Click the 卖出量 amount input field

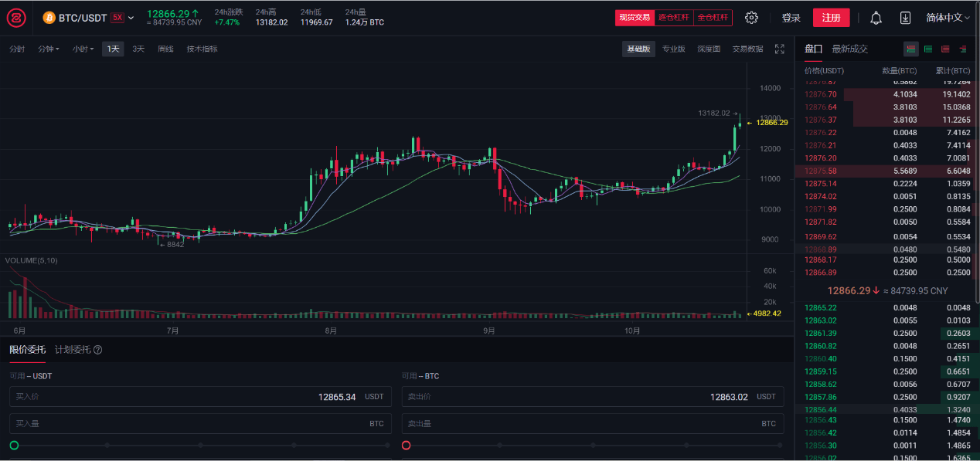(x=593, y=423)
